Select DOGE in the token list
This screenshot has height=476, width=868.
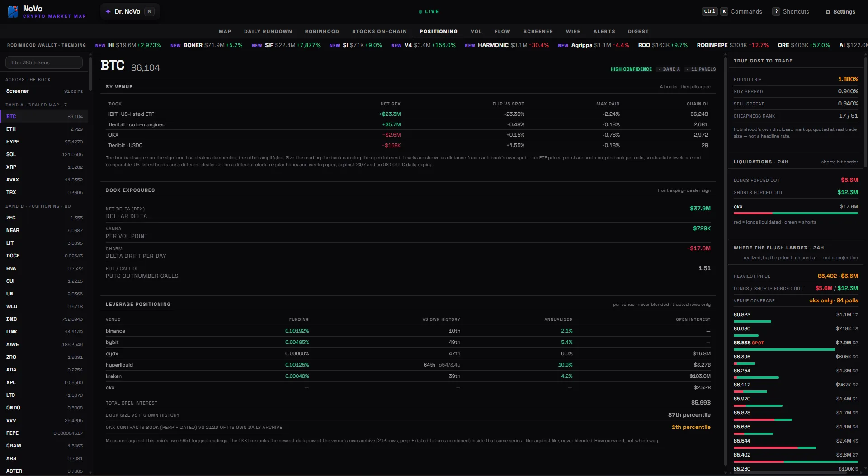click(x=44, y=256)
